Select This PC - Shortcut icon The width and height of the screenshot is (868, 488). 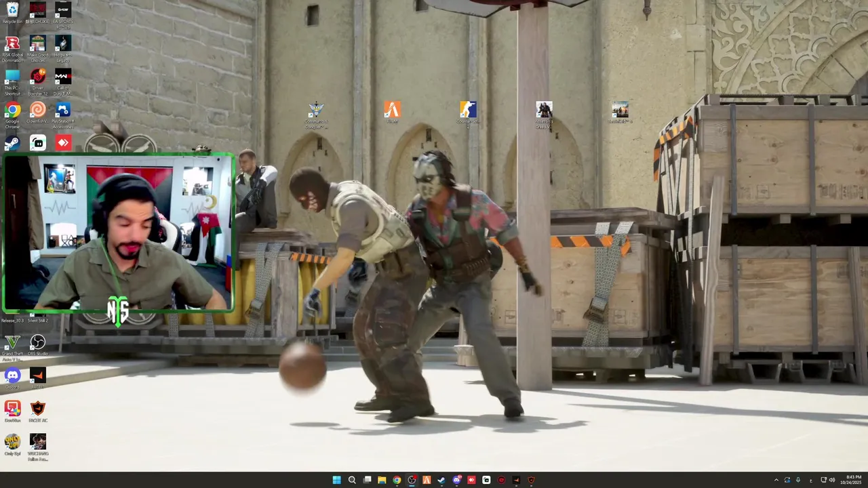[x=12, y=81]
